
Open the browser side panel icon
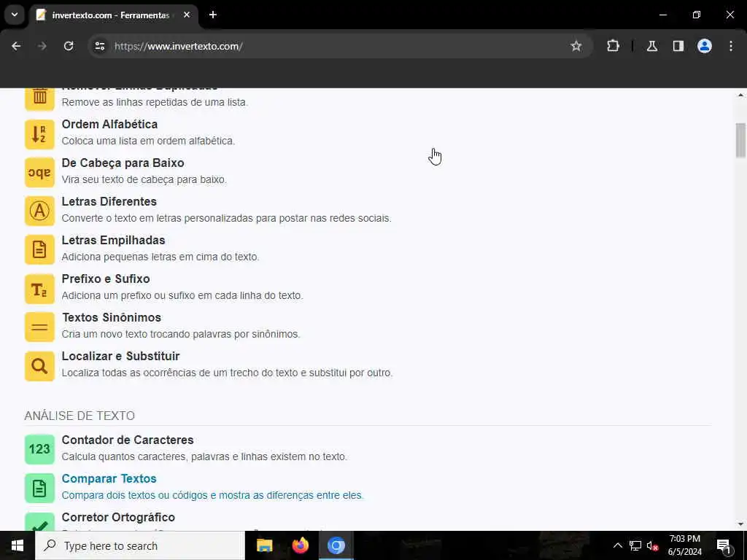click(678, 46)
